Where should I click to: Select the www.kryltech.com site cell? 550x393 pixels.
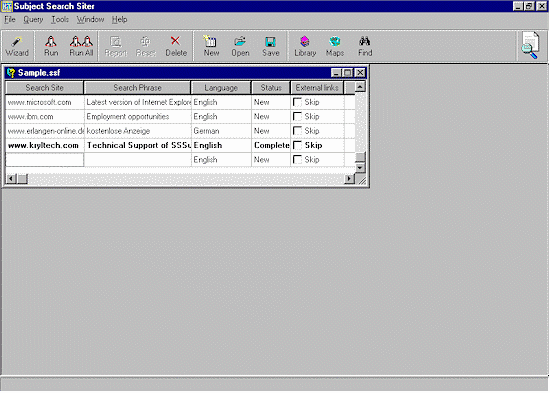pyautogui.click(x=45, y=145)
